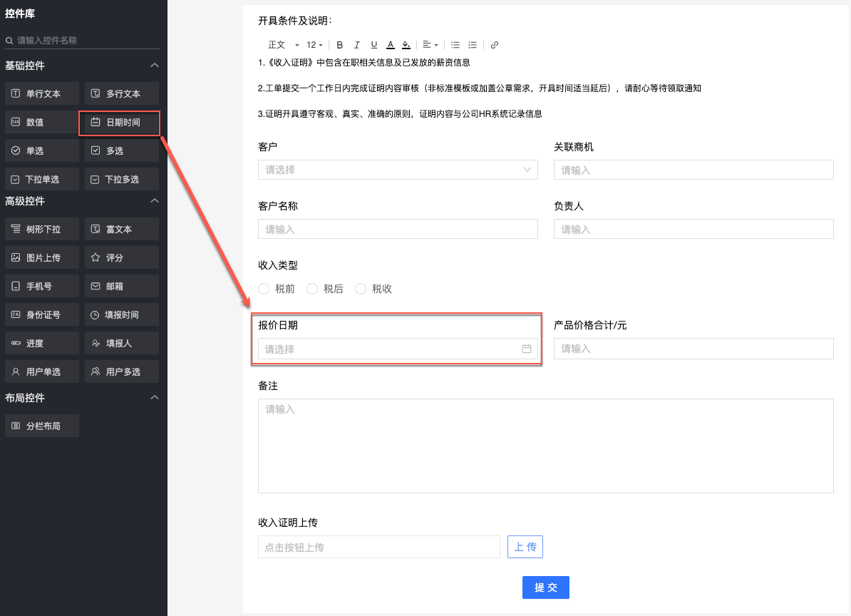Pick the background fill color tool

click(406, 45)
